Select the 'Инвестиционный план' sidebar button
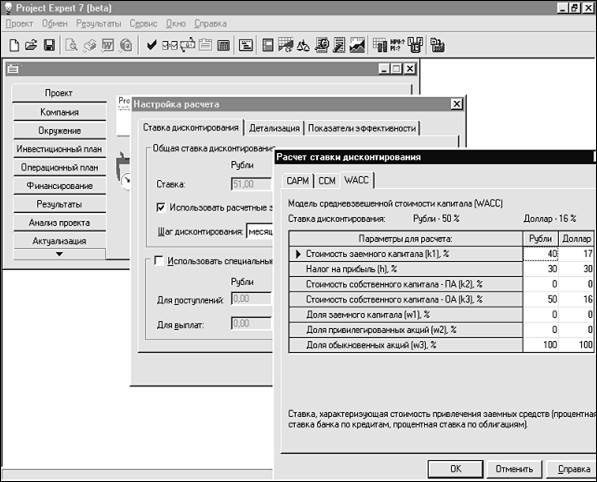Viewport: 597px width, 482px height. tap(59, 149)
